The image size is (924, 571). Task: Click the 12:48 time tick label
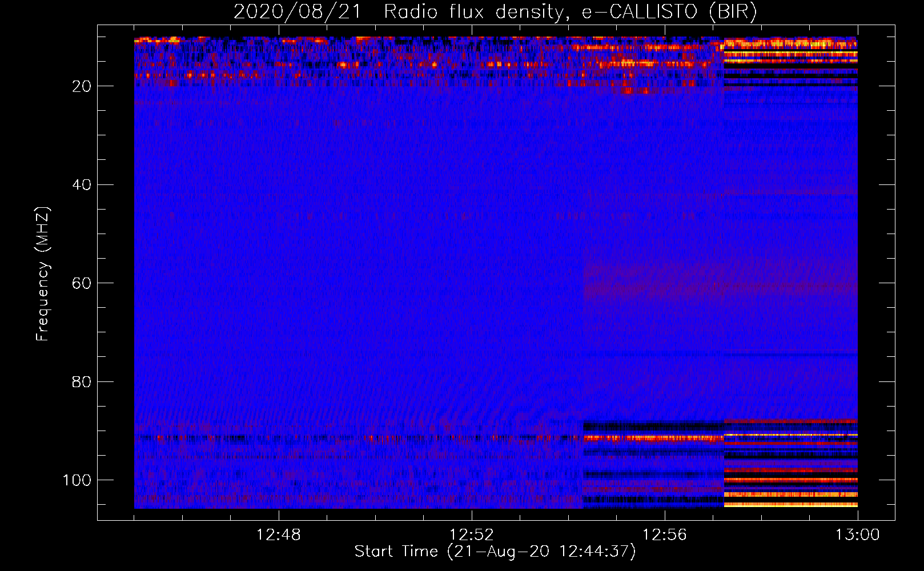pyautogui.click(x=279, y=535)
